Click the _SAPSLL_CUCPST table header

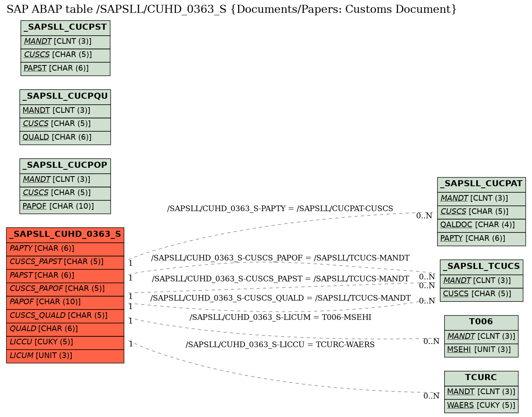click(65, 28)
